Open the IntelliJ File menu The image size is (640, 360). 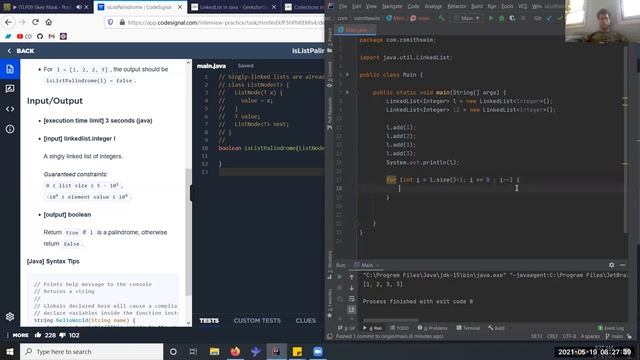[x=343, y=7]
